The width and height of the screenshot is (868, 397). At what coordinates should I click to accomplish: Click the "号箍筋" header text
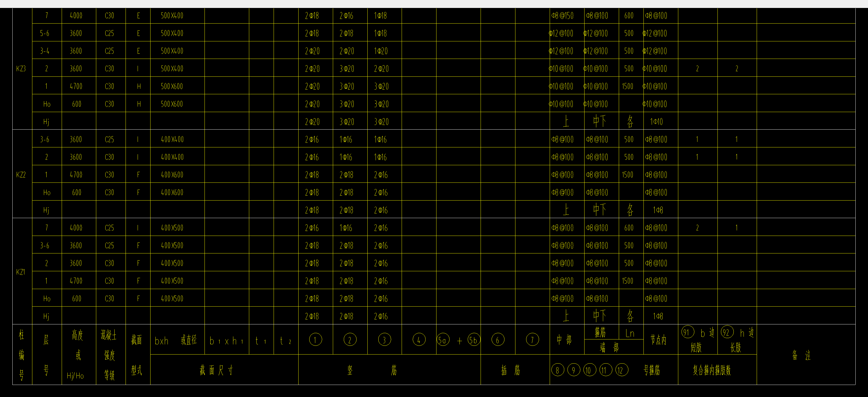(652, 370)
